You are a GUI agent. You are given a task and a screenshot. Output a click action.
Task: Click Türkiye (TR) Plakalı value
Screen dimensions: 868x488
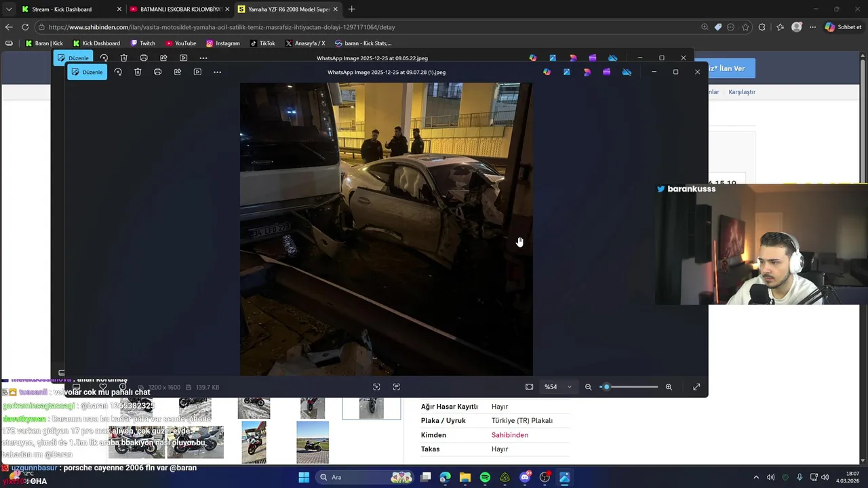522,421
